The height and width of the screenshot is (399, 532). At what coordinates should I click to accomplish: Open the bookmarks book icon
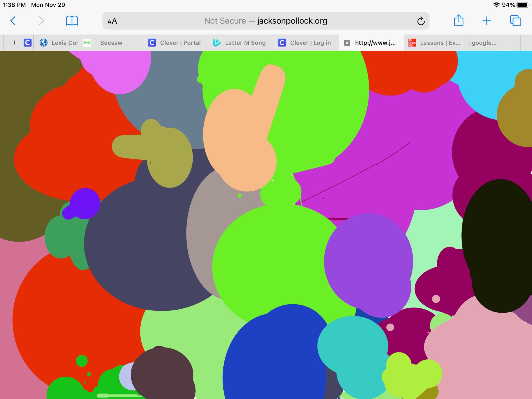coord(72,21)
